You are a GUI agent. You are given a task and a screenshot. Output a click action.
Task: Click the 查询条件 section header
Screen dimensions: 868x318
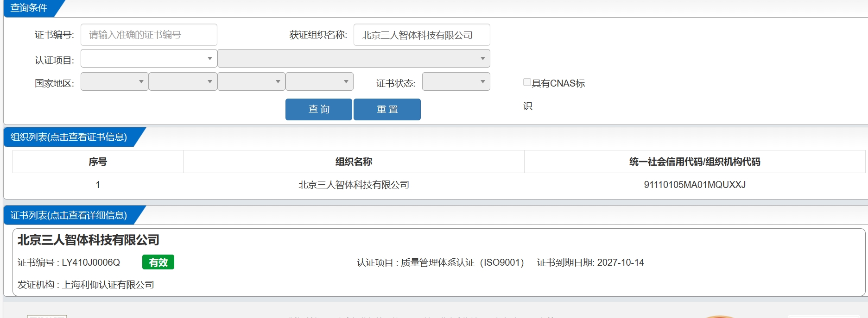point(29,8)
